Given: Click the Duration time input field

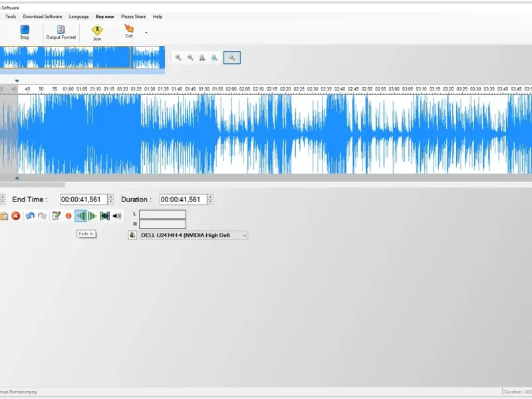Looking at the screenshot, I should (x=184, y=199).
